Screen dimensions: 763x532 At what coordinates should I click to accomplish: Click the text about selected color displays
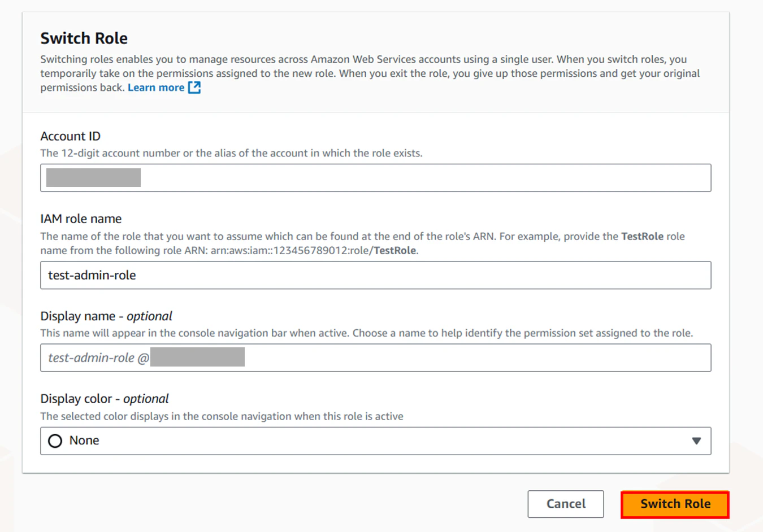click(222, 416)
